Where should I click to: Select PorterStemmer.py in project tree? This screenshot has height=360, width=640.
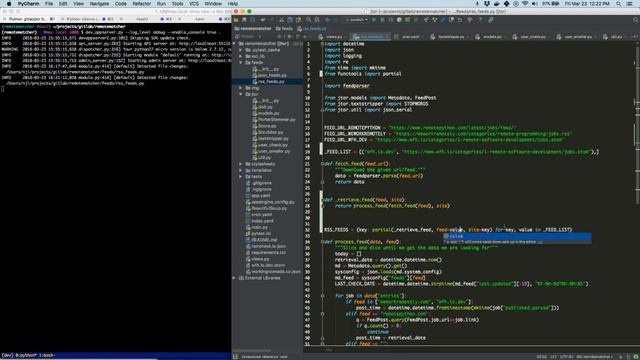click(274, 120)
